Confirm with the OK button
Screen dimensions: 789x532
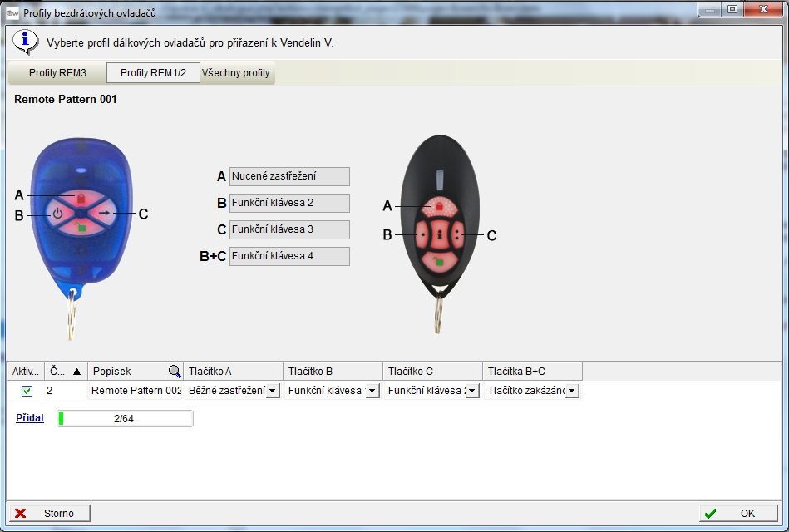(738, 514)
